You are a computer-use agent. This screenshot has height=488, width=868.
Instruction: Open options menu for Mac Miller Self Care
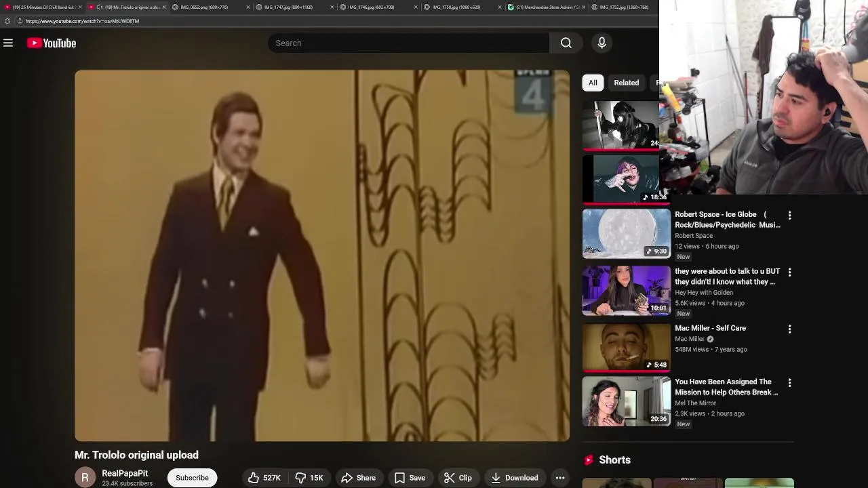point(789,329)
